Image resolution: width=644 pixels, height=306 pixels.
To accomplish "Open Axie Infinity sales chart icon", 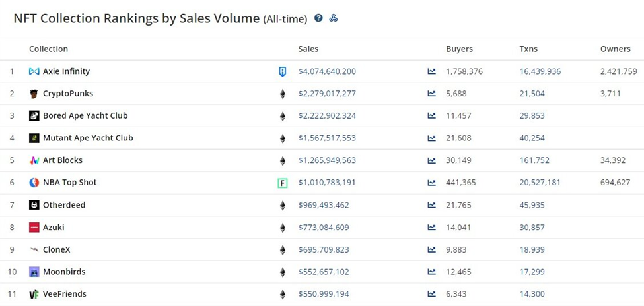I will [431, 71].
